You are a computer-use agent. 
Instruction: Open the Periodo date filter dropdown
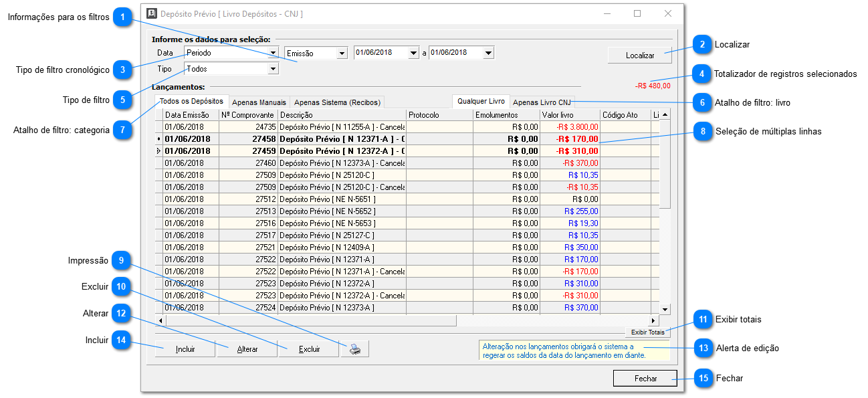[273, 53]
